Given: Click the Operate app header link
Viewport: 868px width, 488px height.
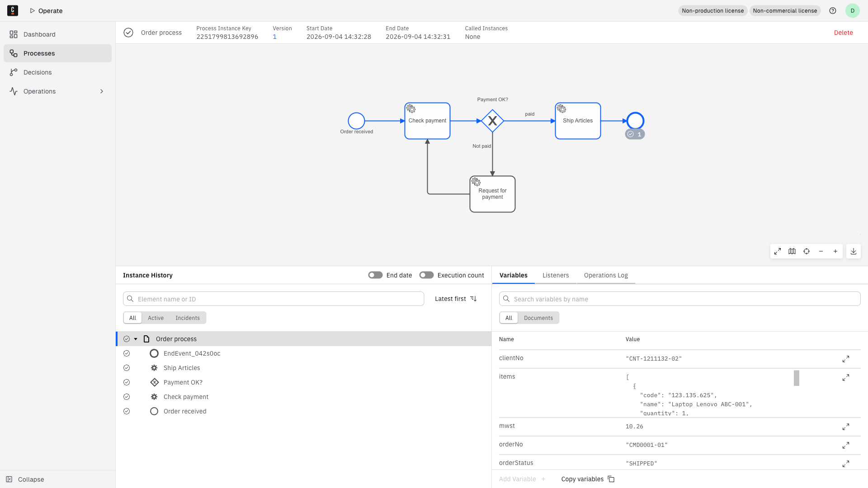Looking at the screenshot, I should [46, 11].
